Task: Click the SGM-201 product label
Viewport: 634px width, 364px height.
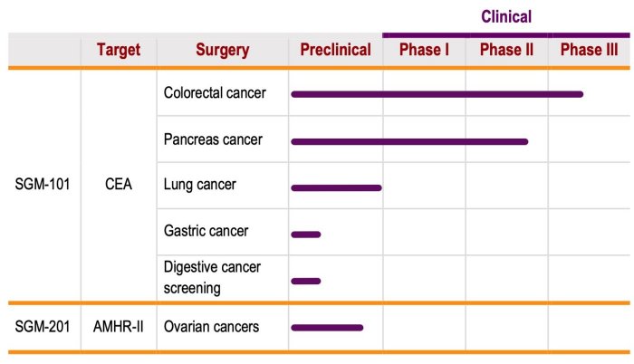Action: (43, 327)
